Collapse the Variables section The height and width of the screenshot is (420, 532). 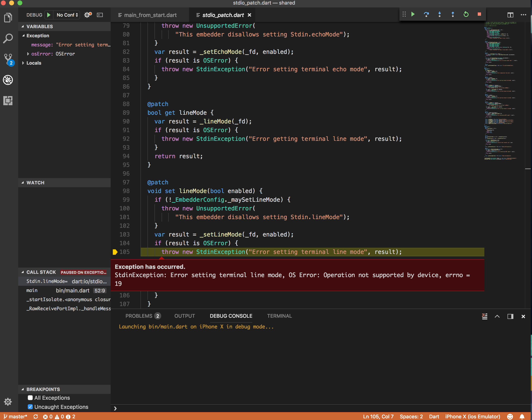coord(23,26)
